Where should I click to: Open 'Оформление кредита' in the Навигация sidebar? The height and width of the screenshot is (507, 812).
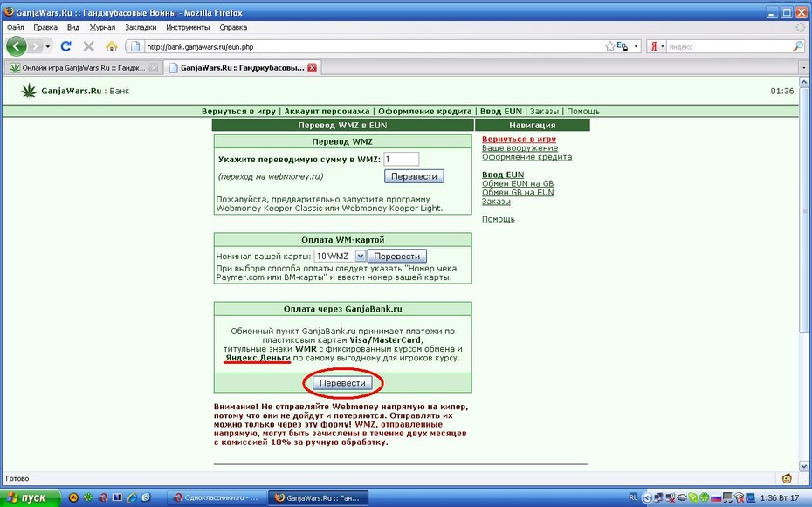(x=526, y=157)
